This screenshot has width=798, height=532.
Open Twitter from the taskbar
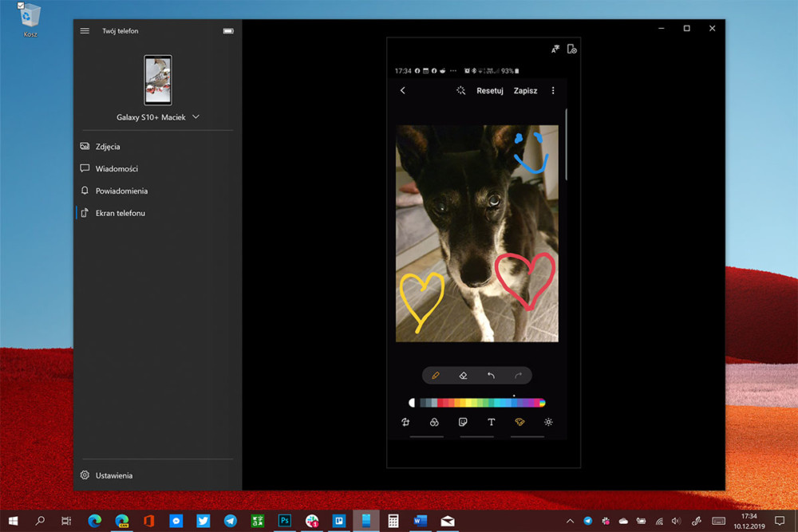tap(203, 521)
